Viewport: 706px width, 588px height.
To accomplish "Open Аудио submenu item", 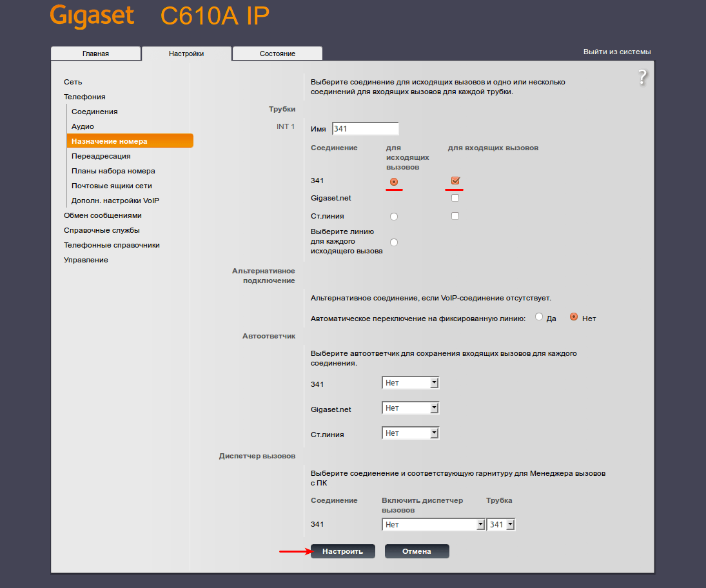I will coord(83,126).
